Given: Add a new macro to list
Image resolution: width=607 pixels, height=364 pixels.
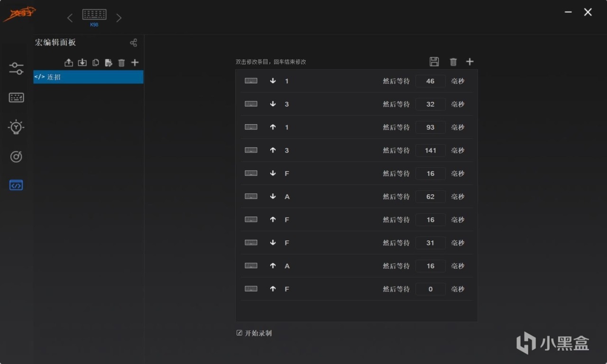Looking at the screenshot, I should [135, 63].
